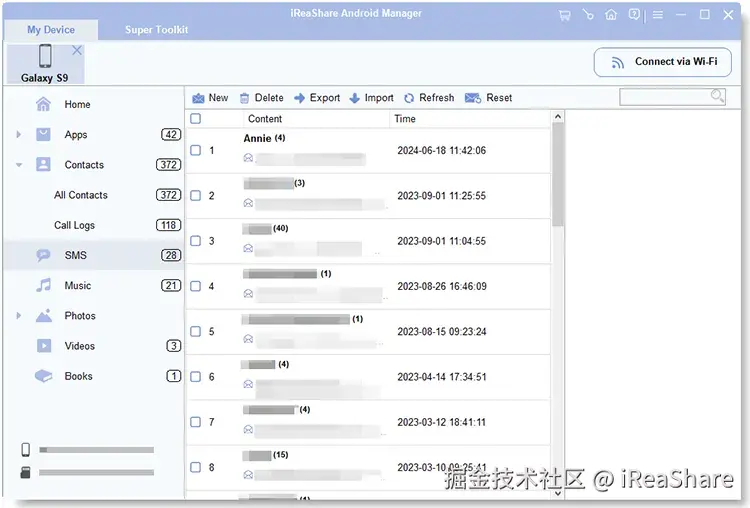
Task: Click the Photos mountain icon in sidebar
Action: (44, 316)
